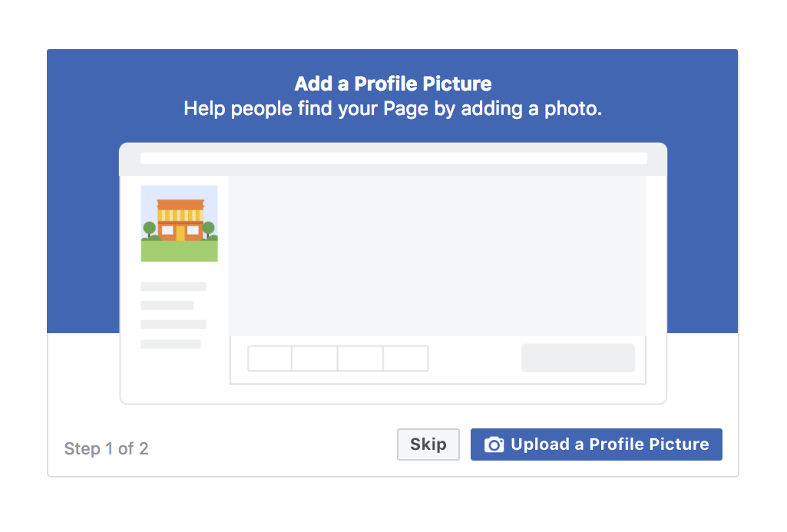This screenshot has height=532, width=787.
Task: Click the fourth placeholder tab in the preview
Action: [x=405, y=358]
